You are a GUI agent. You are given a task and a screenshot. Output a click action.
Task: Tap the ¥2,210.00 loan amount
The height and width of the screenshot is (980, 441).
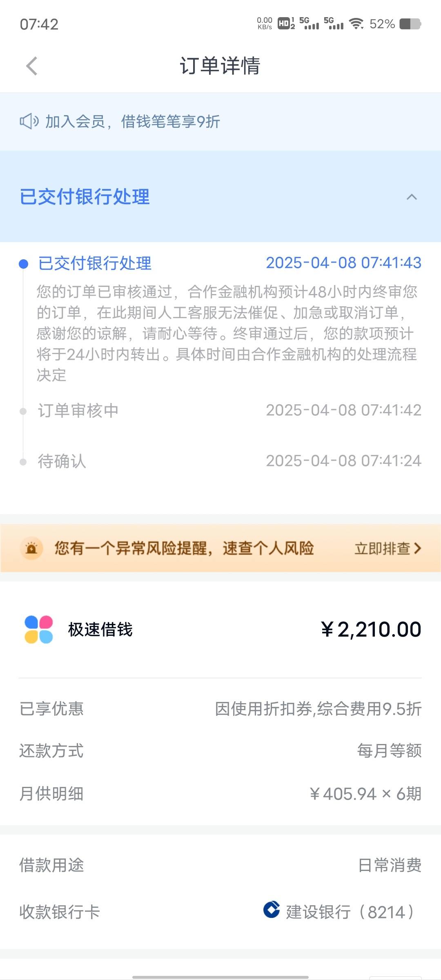(371, 629)
